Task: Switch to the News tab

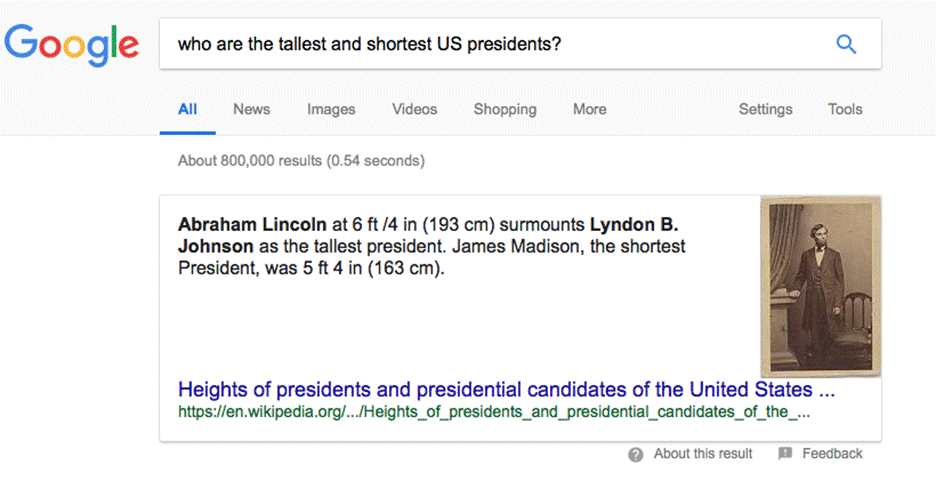Action: pos(251,109)
